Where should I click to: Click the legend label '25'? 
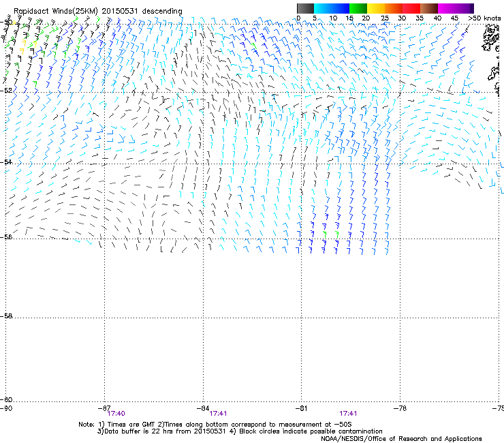(x=385, y=18)
